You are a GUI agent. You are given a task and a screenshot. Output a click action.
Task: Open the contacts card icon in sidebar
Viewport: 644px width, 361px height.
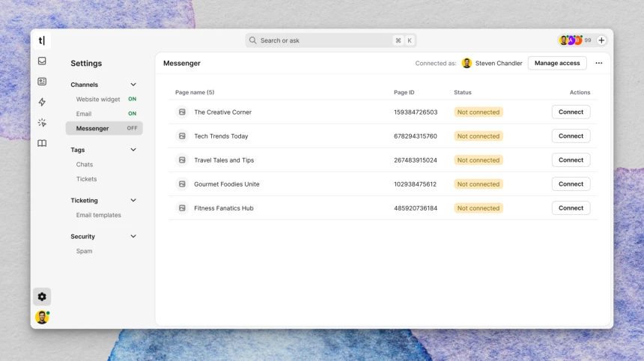(42, 82)
